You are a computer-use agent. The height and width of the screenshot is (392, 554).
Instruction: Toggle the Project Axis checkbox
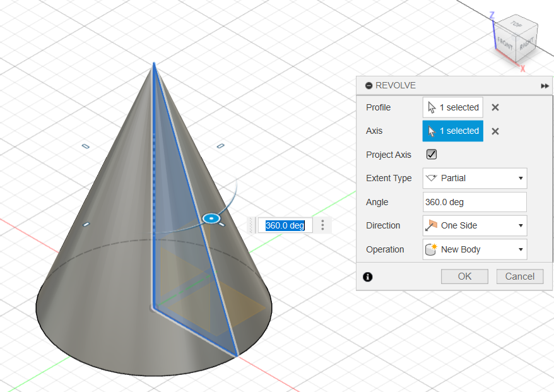click(x=432, y=155)
